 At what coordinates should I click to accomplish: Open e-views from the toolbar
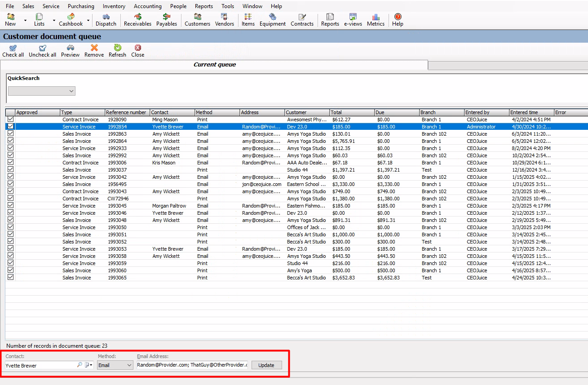(x=353, y=20)
